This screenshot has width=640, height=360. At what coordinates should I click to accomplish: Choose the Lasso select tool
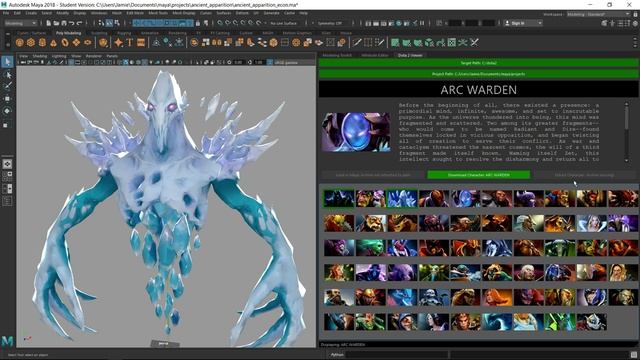(7, 74)
